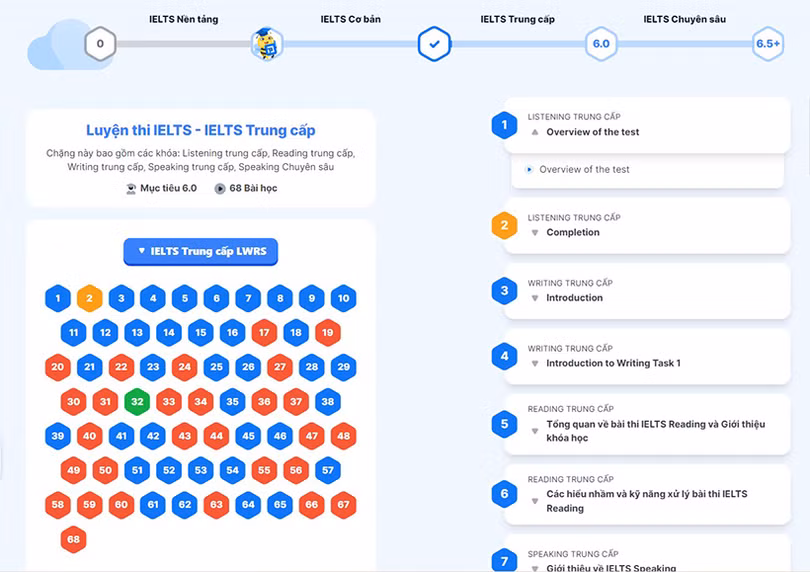This screenshot has width=810, height=572.
Task: Click the Luyện thi IELTS - IELTS Trung cấp title
Action: click(200, 130)
